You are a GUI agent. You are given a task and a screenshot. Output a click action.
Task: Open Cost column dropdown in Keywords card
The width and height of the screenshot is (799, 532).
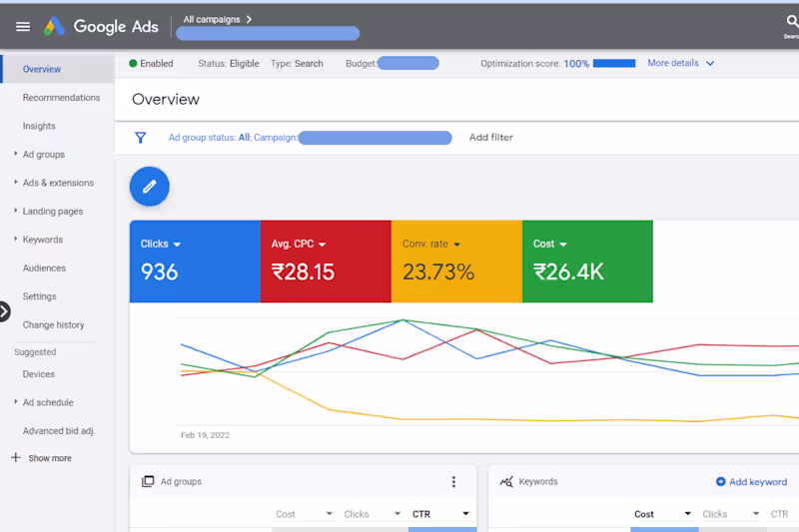[x=688, y=514]
